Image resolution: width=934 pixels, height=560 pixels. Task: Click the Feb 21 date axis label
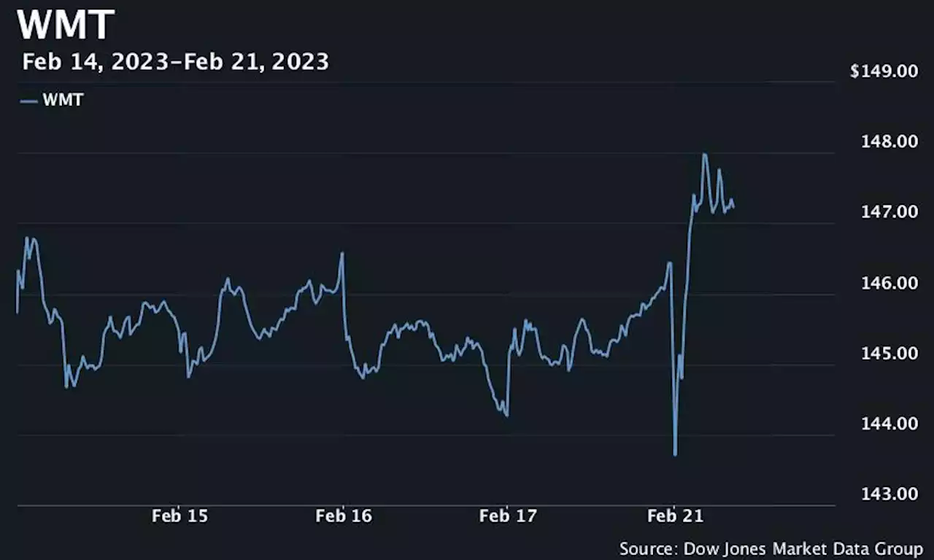tap(676, 516)
